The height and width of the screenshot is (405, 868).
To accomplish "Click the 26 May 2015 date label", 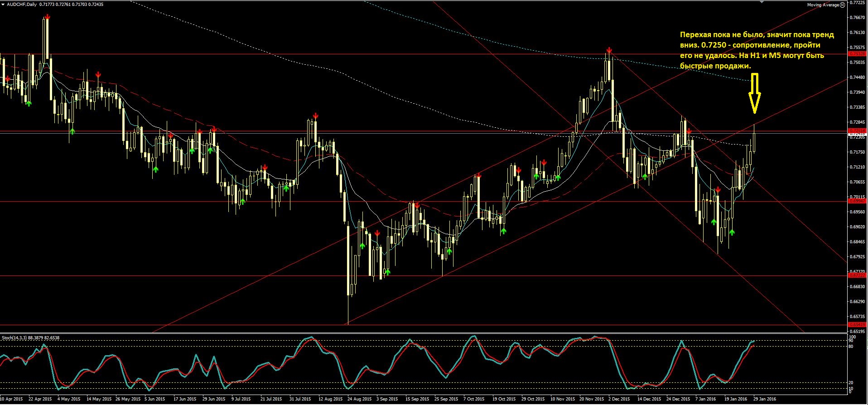I will pyautogui.click(x=128, y=400).
